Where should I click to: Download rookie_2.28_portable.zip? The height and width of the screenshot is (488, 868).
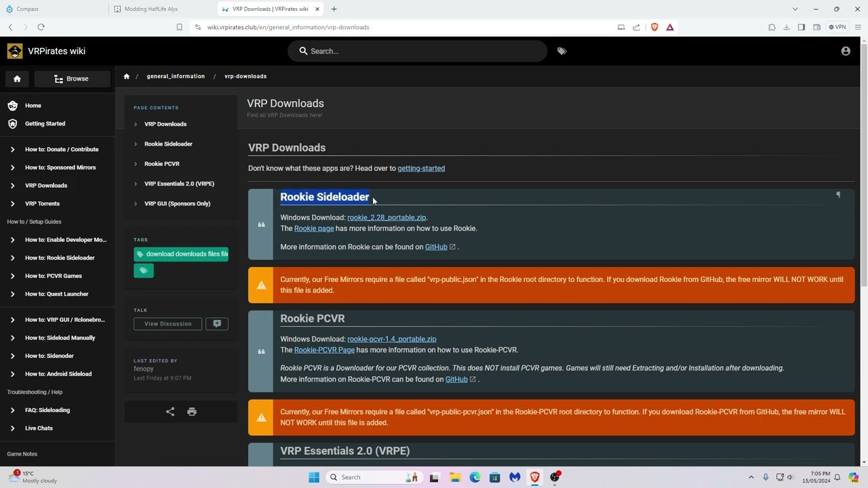(387, 218)
